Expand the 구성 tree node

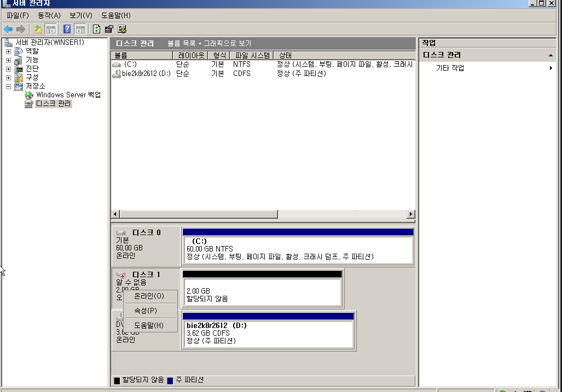tap(9, 78)
